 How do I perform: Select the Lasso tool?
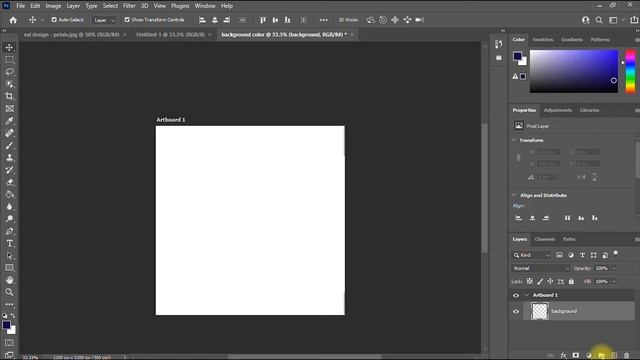[9, 72]
